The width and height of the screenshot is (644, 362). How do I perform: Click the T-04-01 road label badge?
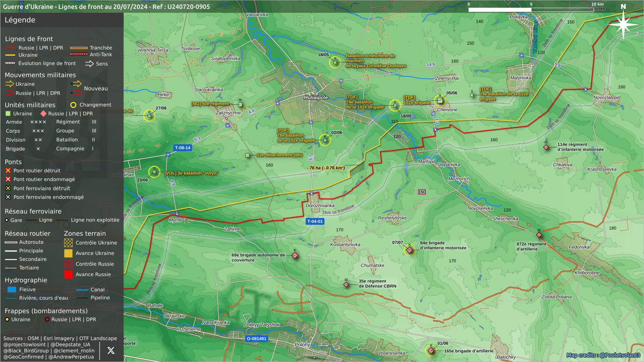coord(315,222)
